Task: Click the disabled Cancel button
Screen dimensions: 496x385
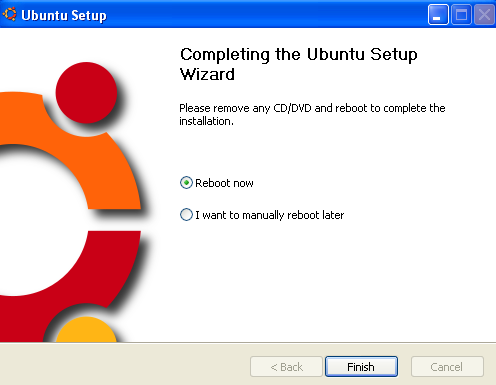Action: [x=447, y=367]
